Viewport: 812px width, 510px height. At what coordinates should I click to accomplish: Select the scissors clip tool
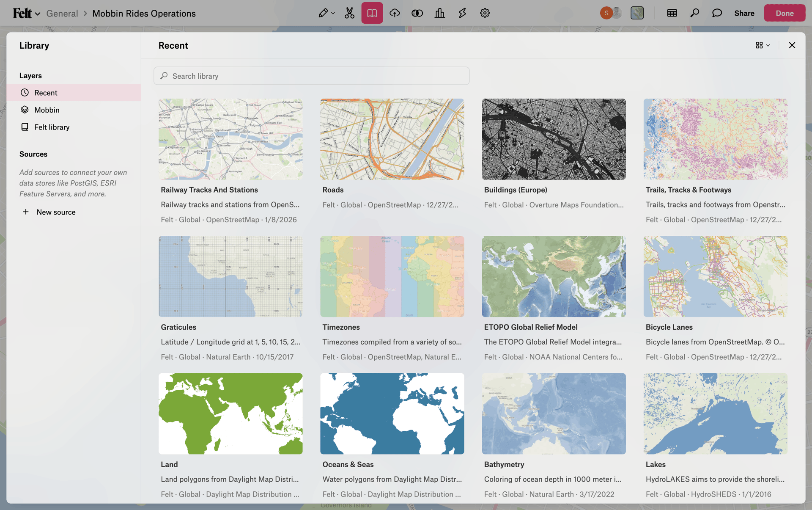(x=349, y=13)
